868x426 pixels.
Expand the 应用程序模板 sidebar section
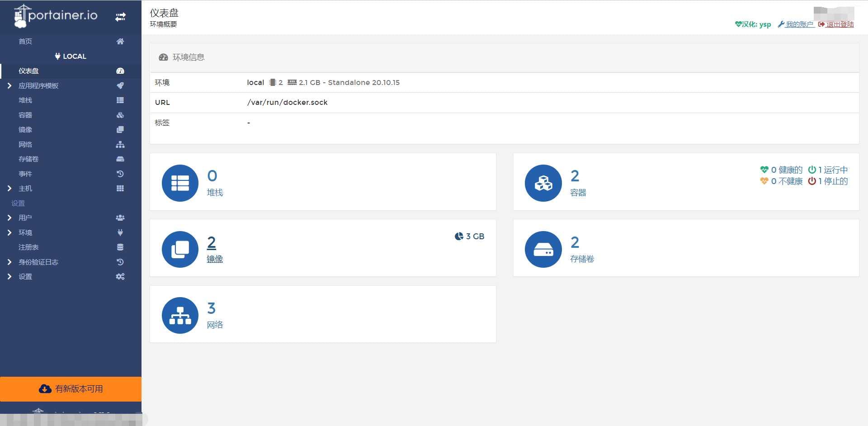pos(9,85)
